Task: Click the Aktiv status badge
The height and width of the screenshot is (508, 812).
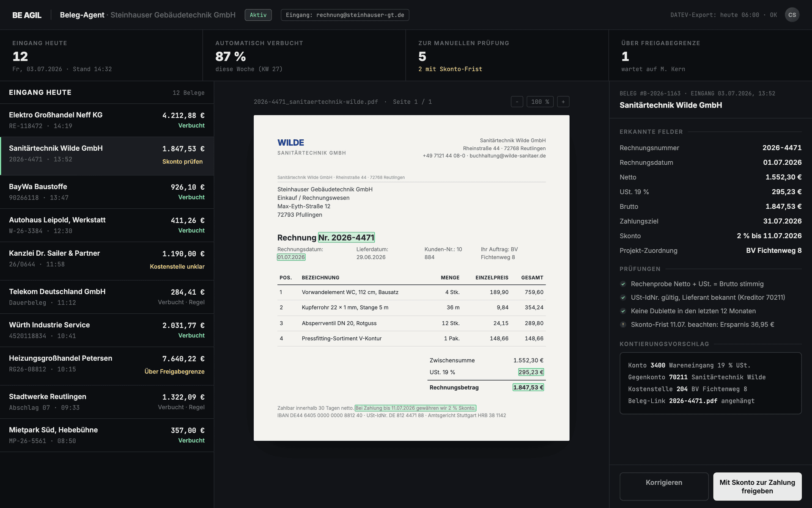Action: point(258,15)
